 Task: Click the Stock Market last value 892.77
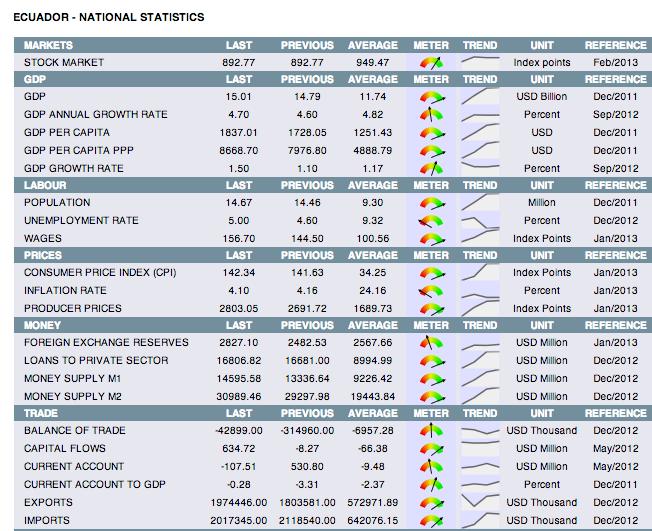click(238, 63)
